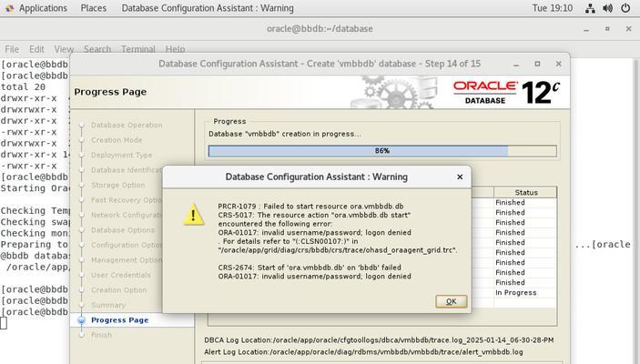Open the Applications menu
Screen dimensions: 640x364
click(x=43, y=8)
